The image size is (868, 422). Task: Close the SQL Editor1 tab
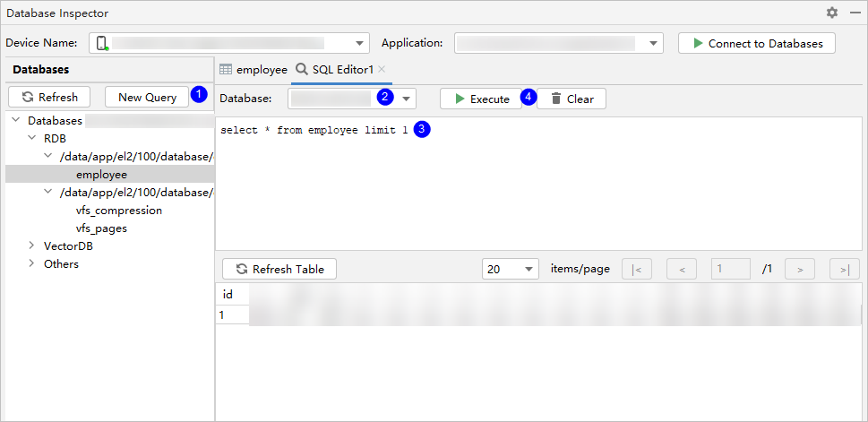pos(382,69)
